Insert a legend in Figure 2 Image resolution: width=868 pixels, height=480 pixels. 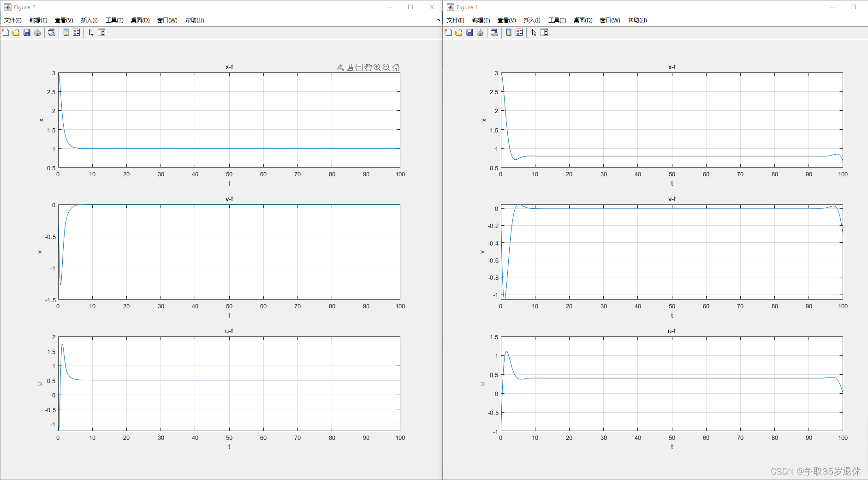point(77,32)
